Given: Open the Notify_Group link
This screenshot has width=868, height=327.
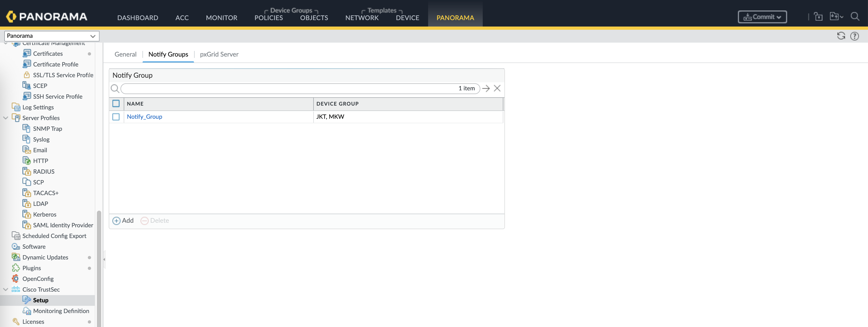Looking at the screenshot, I should pos(144,117).
